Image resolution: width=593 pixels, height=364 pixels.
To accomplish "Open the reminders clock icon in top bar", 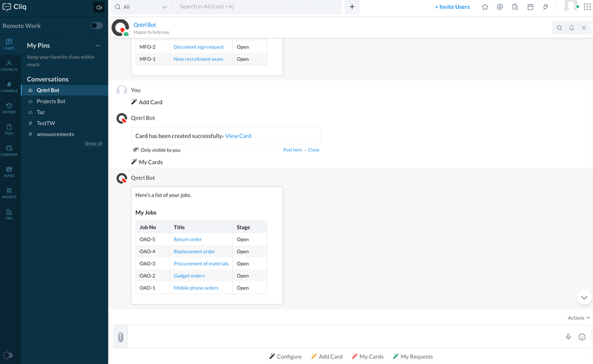I will pyautogui.click(x=515, y=7).
